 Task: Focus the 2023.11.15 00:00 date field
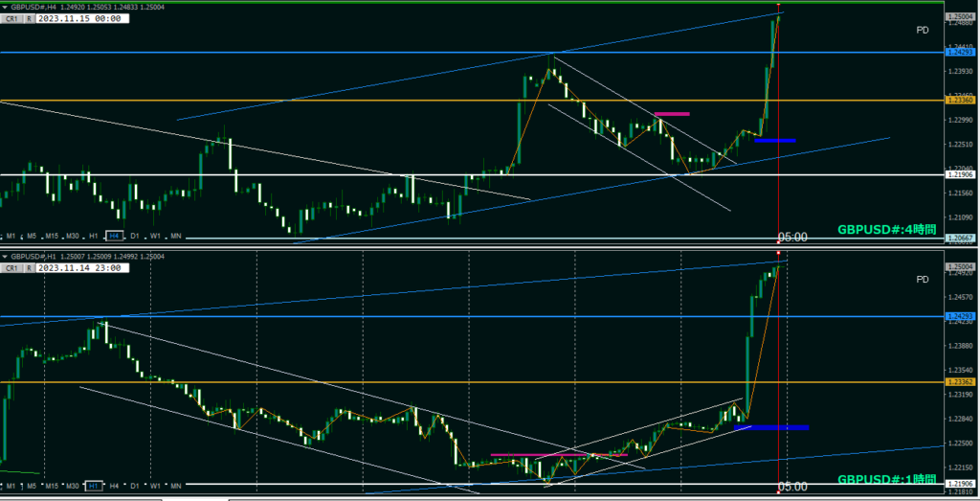pos(82,19)
